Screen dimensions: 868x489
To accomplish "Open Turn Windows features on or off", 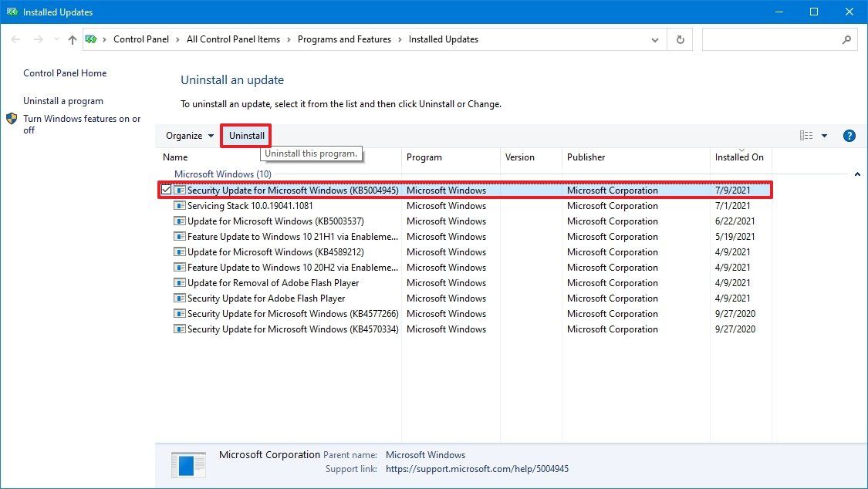I will click(x=82, y=124).
